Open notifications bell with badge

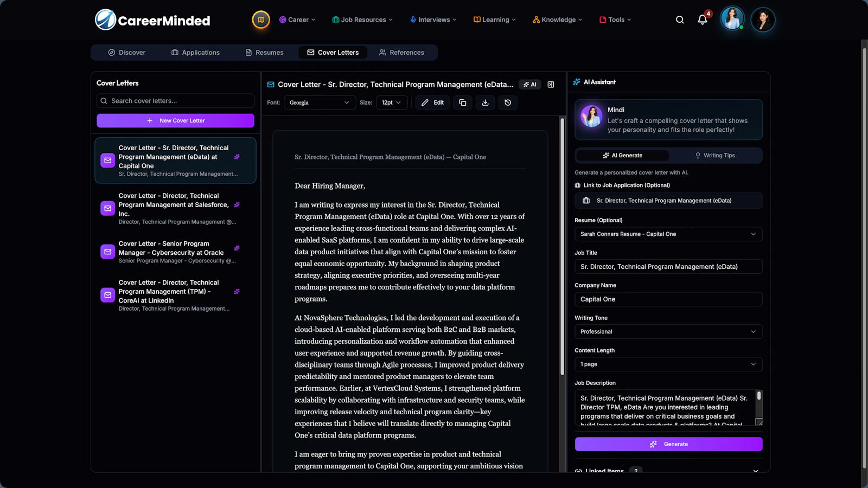point(703,20)
